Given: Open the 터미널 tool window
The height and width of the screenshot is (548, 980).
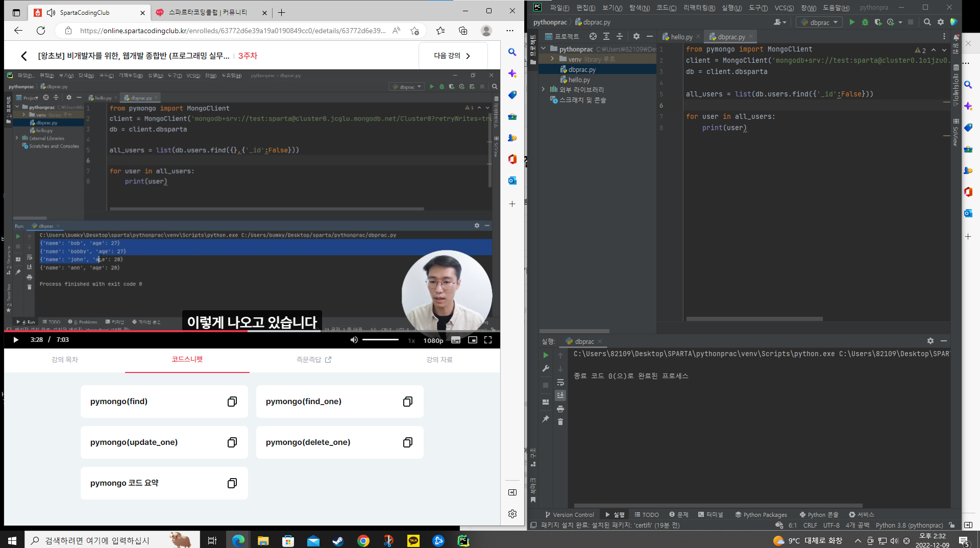Looking at the screenshot, I should point(710,514).
